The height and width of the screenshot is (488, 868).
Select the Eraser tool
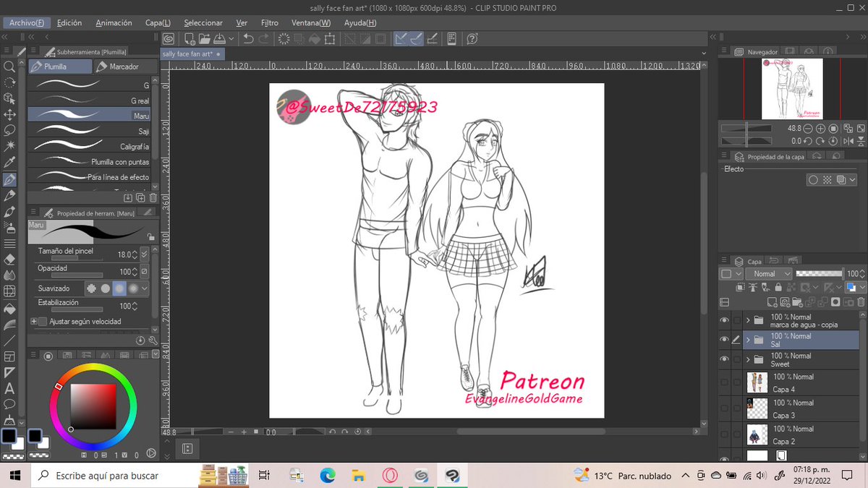(10, 259)
